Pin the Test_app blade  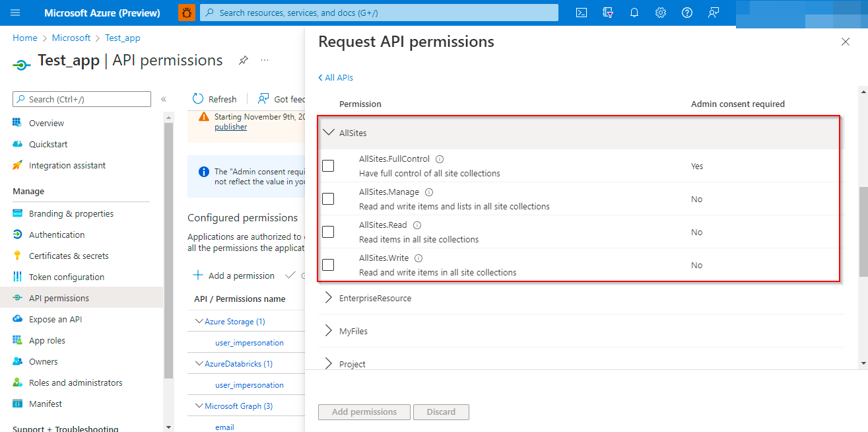(244, 60)
